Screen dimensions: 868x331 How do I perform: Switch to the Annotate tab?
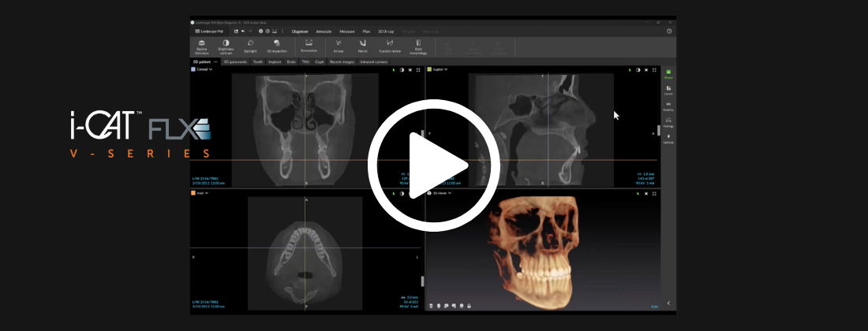(x=324, y=32)
